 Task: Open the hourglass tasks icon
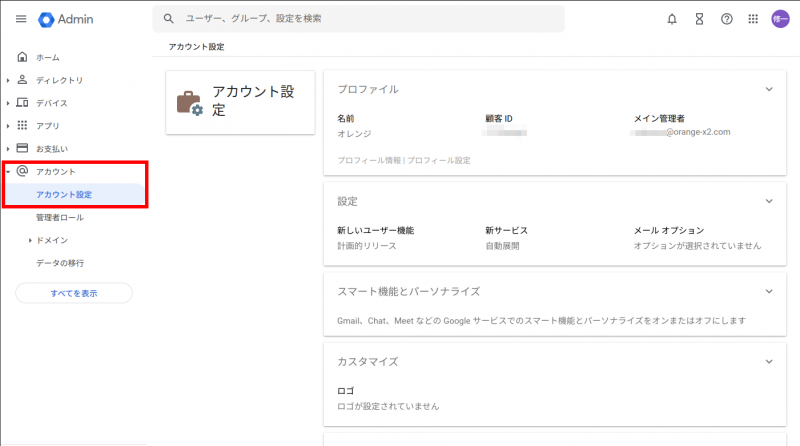click(x=699, y=19)
